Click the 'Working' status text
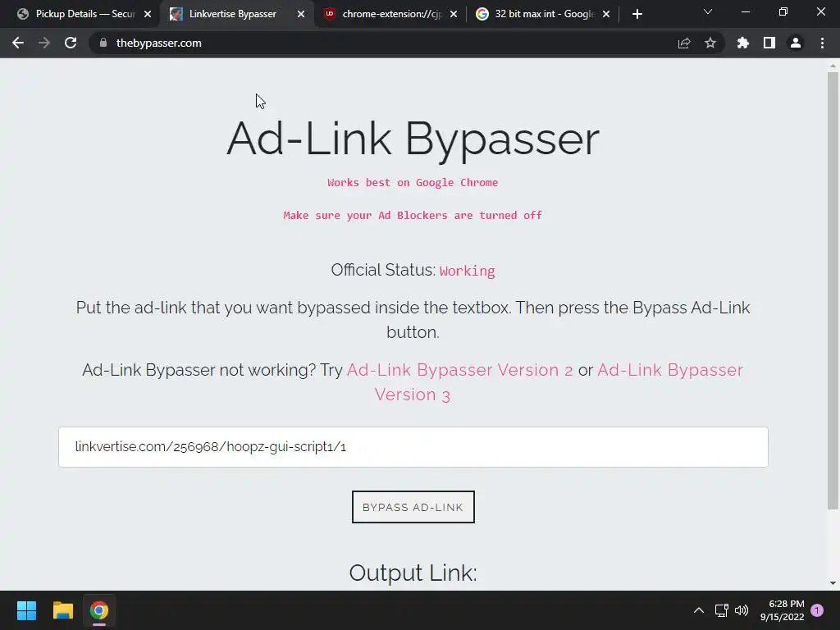Screen dimensions: 840x630 (467, 271)
